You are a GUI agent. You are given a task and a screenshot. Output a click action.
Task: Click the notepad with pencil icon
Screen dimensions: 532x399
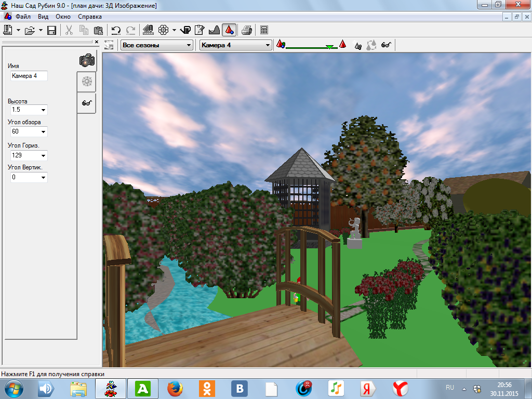[x=199, y=30]
